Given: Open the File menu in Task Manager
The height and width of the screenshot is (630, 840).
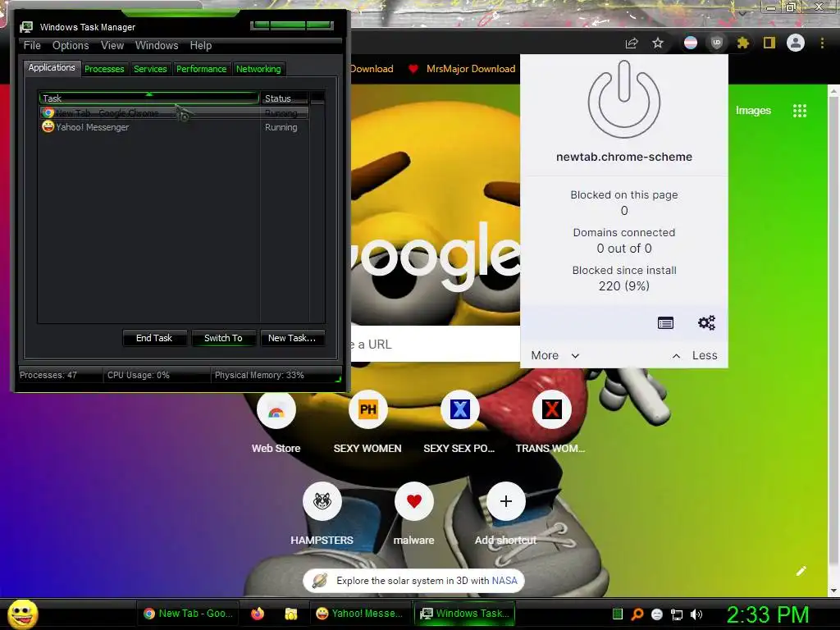Looking at the screenshot, I should pos(32,46).
